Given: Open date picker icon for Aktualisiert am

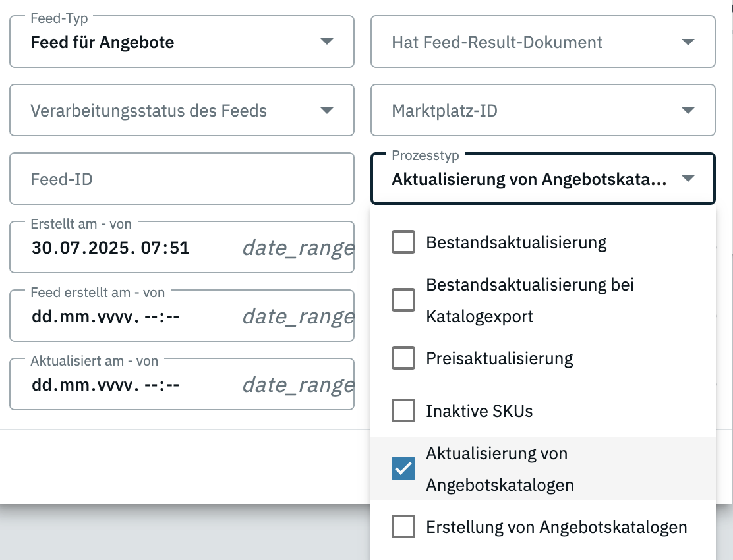Looking at the screenshot, I should (298, 385).
